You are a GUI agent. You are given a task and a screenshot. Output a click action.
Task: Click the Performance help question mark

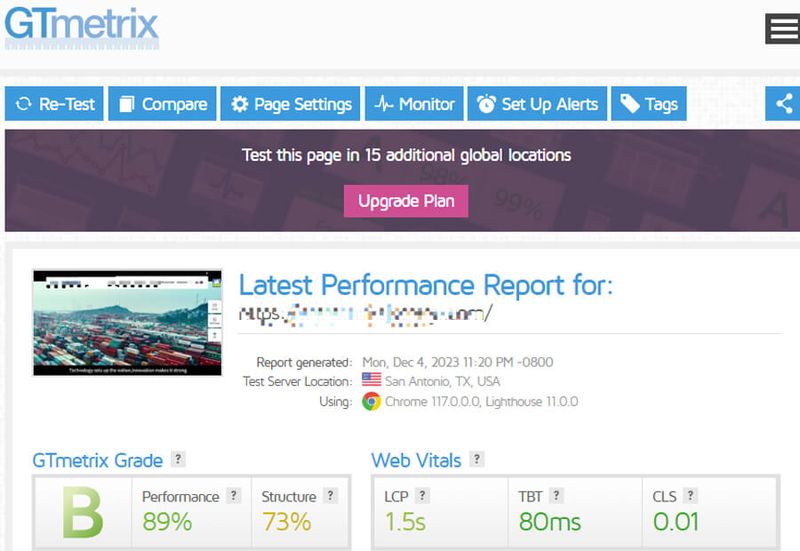(x=233, y=495)
